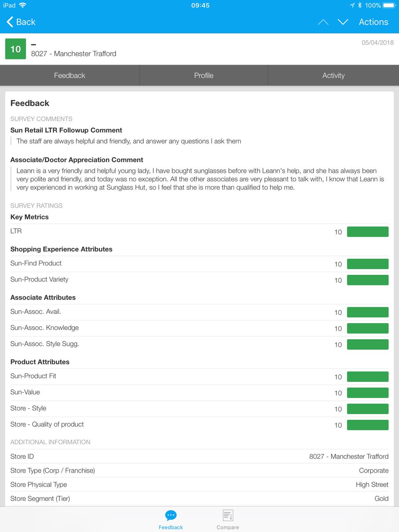Select the Sun-Assoc. Knowledge rating row

point(199,328)
